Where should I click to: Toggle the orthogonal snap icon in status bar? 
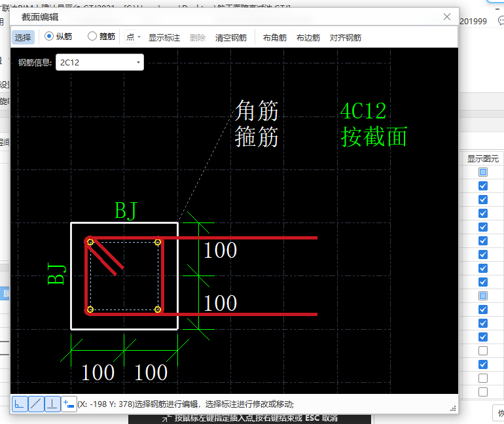[20, 404]
